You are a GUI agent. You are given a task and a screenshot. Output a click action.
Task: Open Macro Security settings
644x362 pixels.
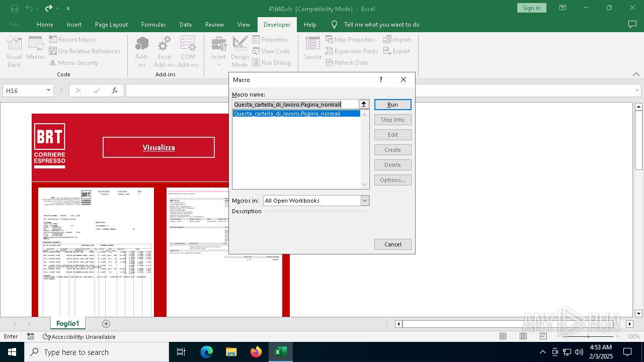(73, 63)
